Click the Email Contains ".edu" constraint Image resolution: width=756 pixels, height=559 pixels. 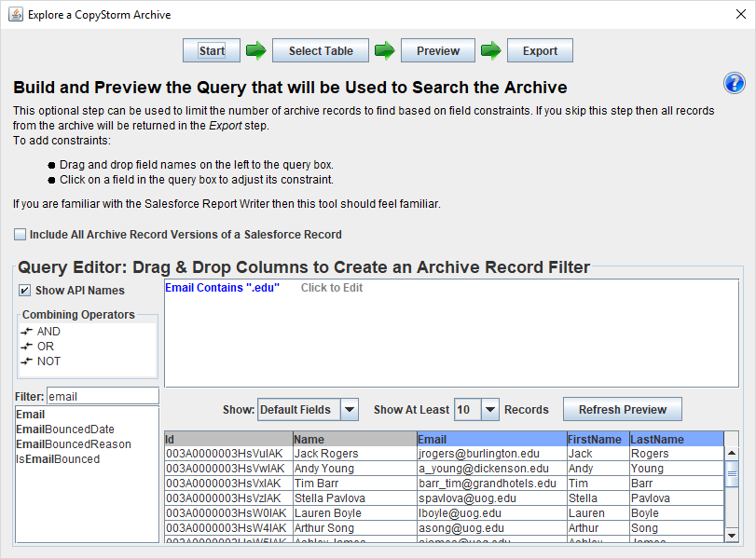[222, 288]
